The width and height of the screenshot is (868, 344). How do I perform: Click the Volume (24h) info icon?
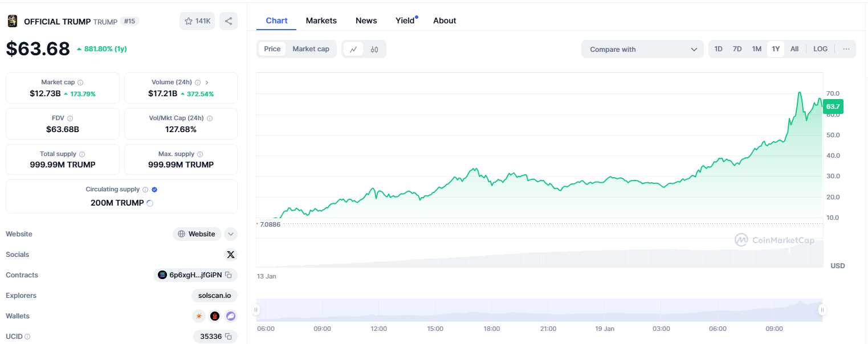coord(198,83)
